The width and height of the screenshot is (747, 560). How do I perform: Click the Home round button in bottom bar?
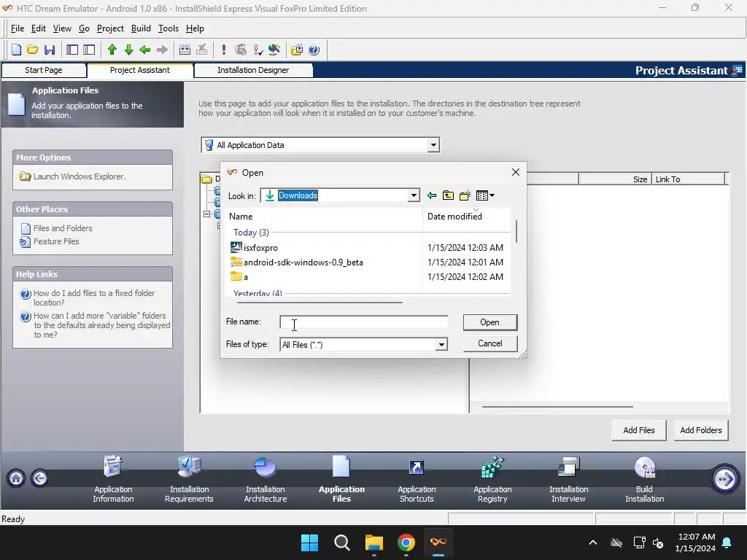(16, 478)
